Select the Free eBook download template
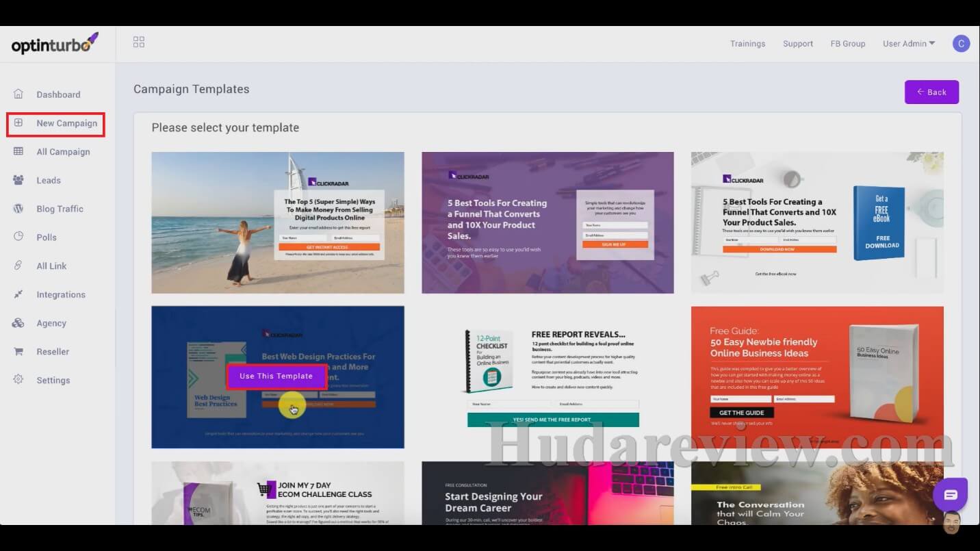Viewport: 980px width, 551px height. tap(817, 222)
